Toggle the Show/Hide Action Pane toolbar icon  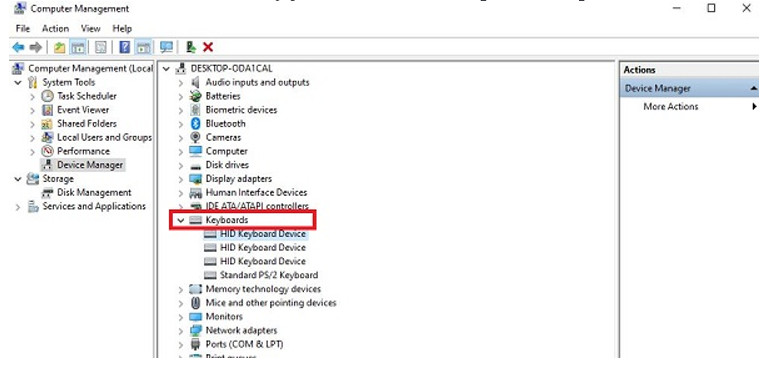pos(143,47)
